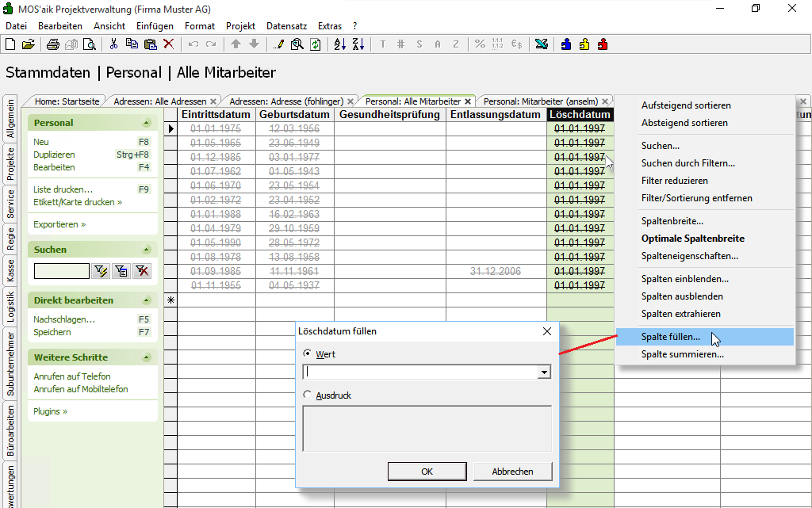Click Liste drucken... link
The image size is (812, 508).
[63, 189]
